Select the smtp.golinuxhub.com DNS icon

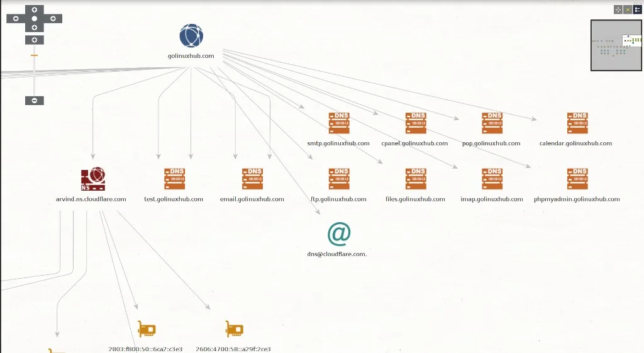[339, 123]
